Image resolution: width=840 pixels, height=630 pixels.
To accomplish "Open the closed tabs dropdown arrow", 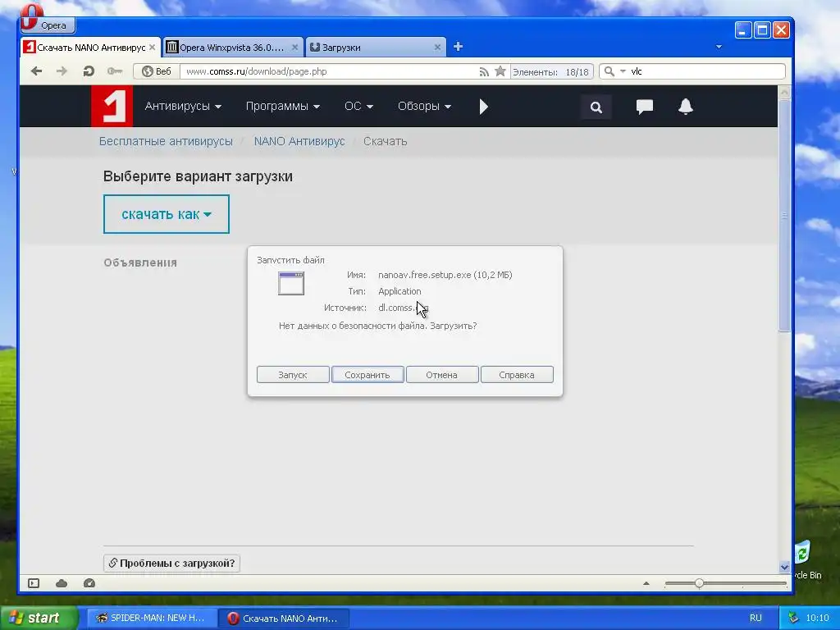I will pyautogui.click(x=719, y=47).
